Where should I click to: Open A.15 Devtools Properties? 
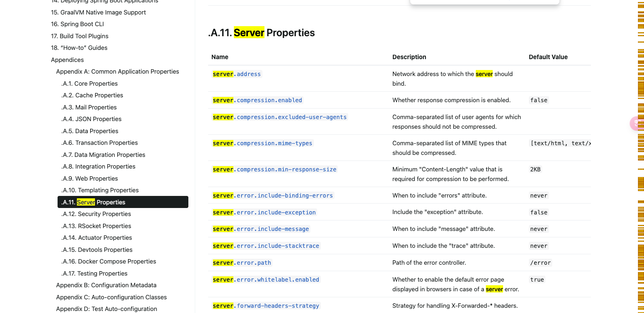click(97, 250)
